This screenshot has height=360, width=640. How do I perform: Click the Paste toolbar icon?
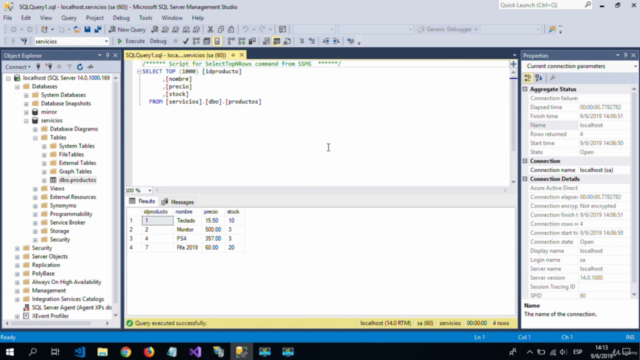[231, 29]
